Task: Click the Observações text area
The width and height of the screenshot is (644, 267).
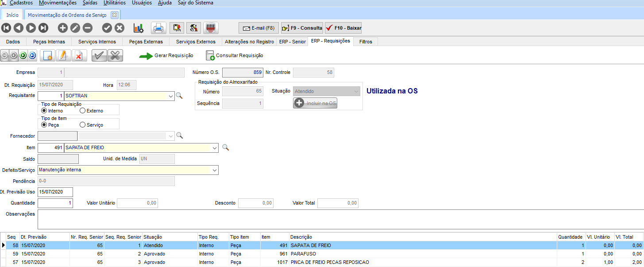Action: pyautogui.click(x=340, y=219)
